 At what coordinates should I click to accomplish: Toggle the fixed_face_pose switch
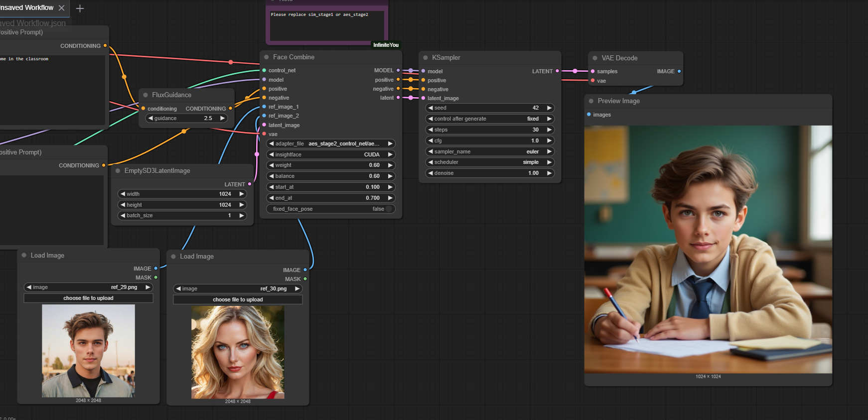[x=389, y=209]
